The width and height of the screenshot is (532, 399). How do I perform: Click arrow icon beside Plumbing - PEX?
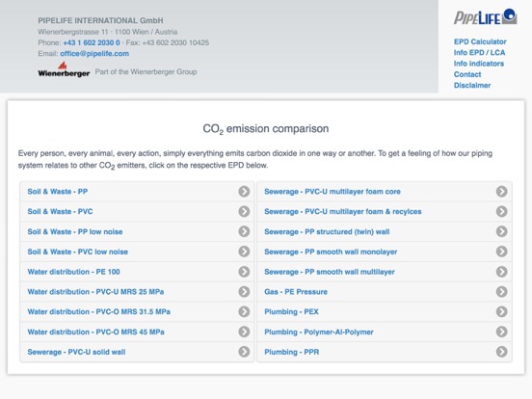(x=501, y=312)
